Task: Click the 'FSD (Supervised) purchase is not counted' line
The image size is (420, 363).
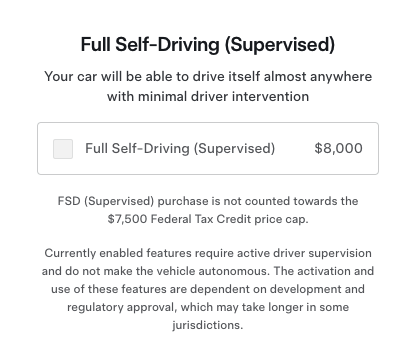Action: [208, 201]
